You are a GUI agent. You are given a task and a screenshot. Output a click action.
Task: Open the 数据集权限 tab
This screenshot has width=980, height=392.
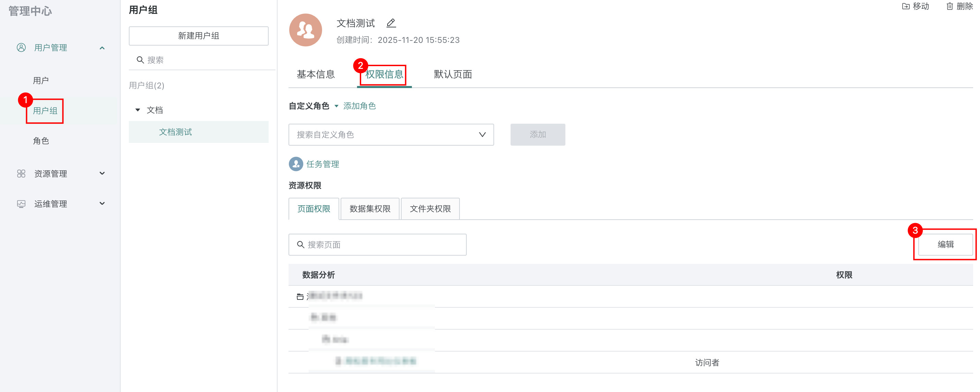click(369, 209)
